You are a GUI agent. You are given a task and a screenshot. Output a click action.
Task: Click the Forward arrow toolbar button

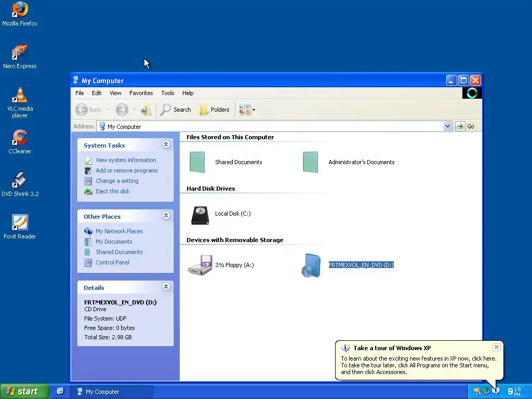[x=122, y=110]
